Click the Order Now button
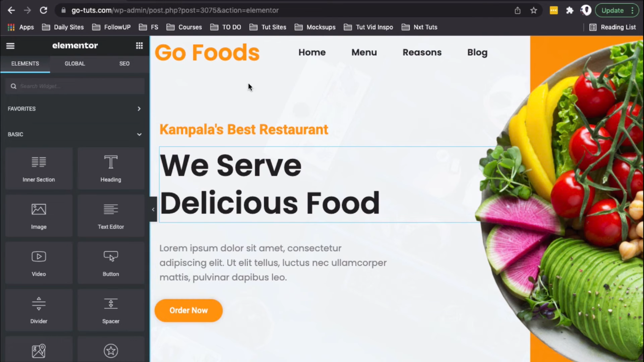Viewport: 644px width, 362px height. point(189,311)
